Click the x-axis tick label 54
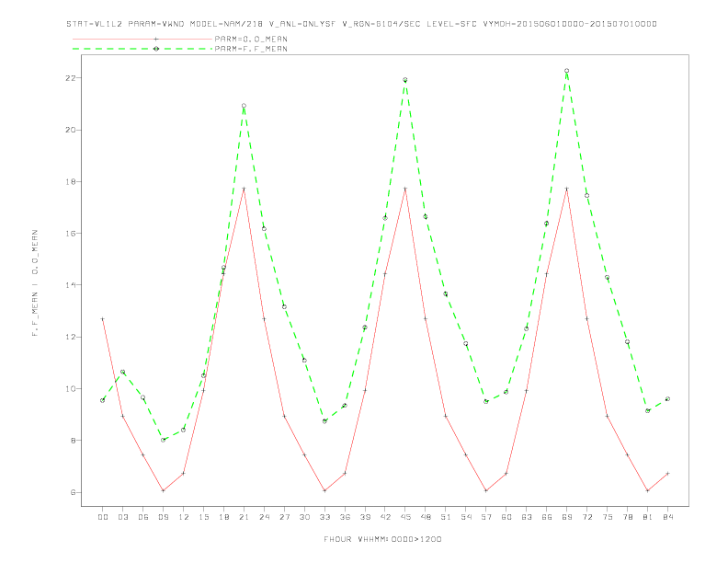728x563 pixels. pyautogui.click(x=466, y=517)
